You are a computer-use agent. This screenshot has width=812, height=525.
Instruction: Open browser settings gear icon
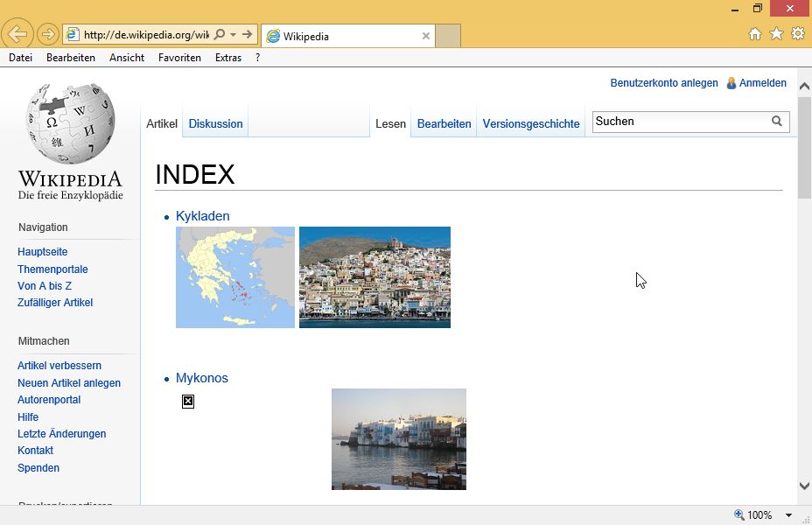click(798, 33)
